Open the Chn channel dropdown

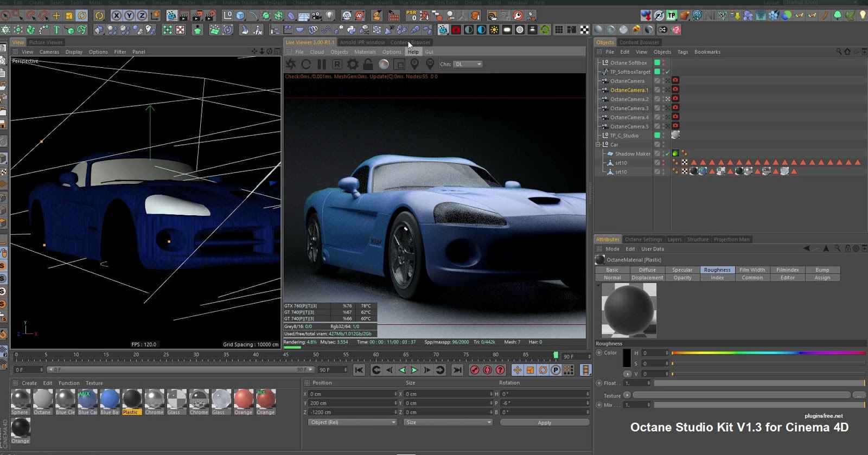pos(468,64)
